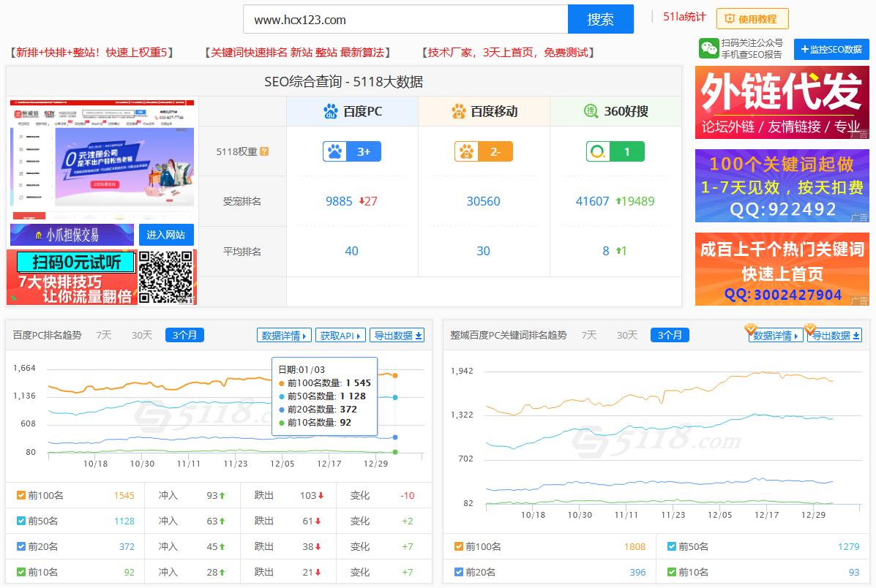Toggle 前100名 checkbox in whole-domain trend
Viewport: 876px width, 588px height.
[x=459, y=546]
